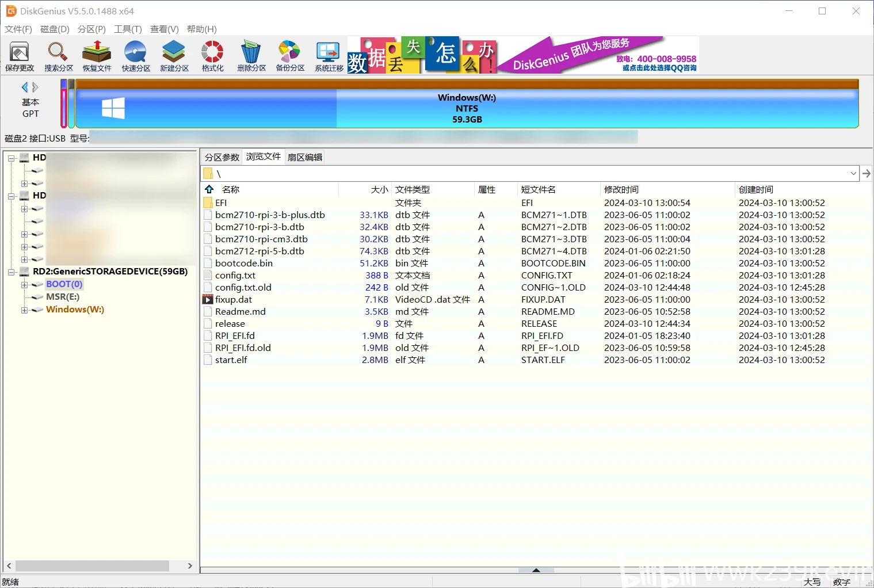
Task: Open the path bar dropdown arrow
Action: (x=853, y=174)
